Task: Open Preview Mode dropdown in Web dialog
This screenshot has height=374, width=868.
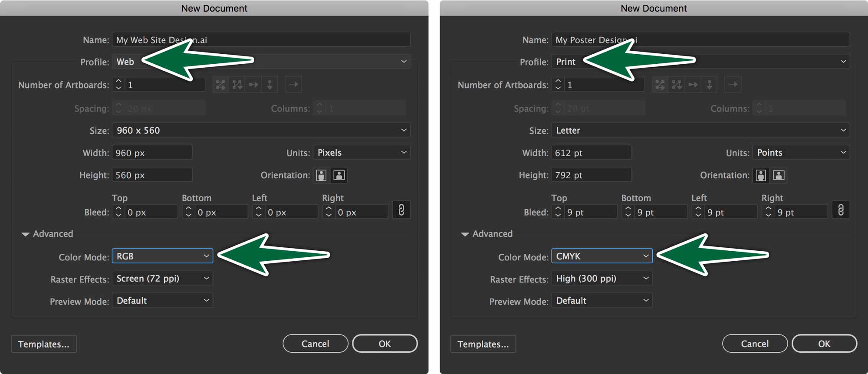Action: click(x=162, y=300)
